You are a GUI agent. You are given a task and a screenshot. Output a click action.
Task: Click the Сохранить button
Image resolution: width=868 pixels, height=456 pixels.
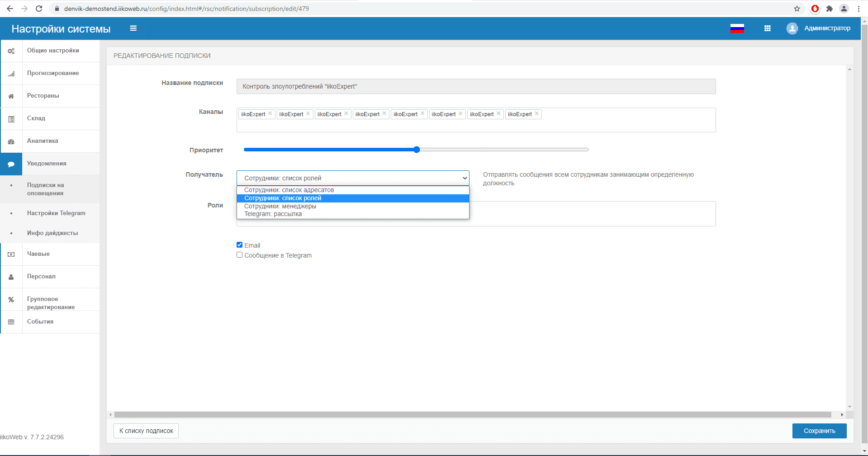click(819, 431)
